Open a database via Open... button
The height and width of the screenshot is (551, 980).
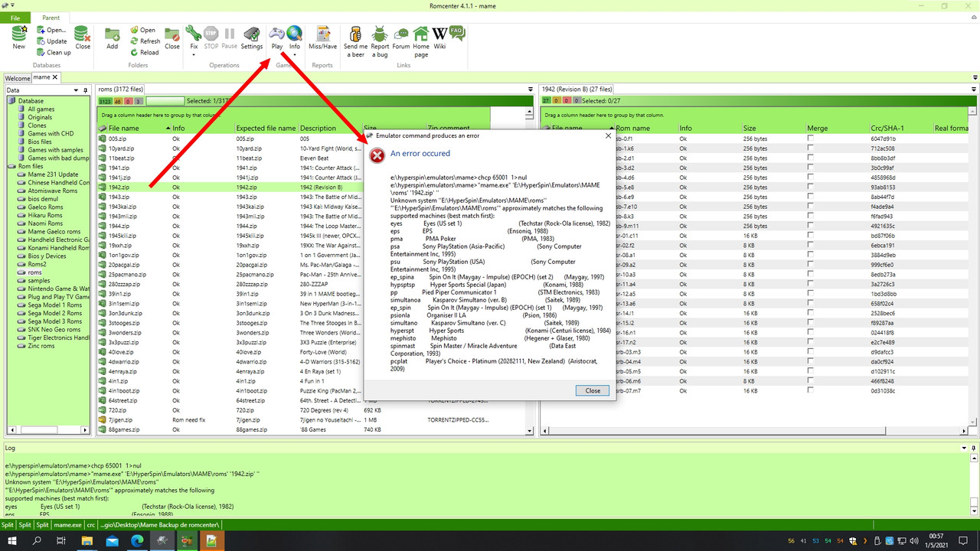[x=52, y=30]
